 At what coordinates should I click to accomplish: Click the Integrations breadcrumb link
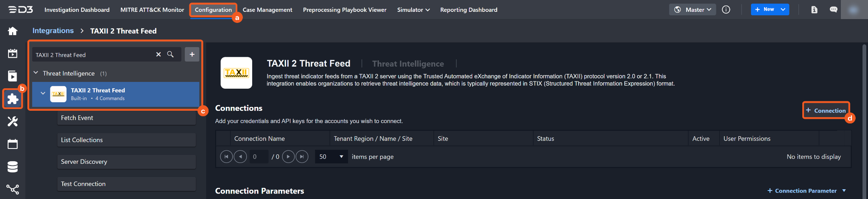tap(53, 31)
